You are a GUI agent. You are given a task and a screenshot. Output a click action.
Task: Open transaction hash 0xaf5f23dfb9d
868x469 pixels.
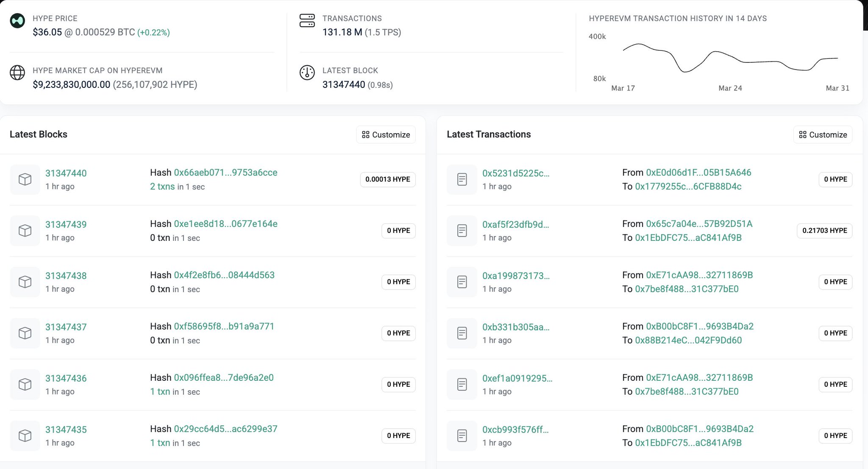[x=515, y=224]
